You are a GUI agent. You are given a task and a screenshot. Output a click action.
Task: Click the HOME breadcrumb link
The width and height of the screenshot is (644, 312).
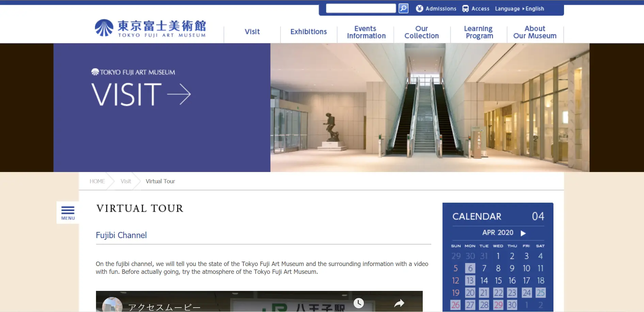[97, 181]
